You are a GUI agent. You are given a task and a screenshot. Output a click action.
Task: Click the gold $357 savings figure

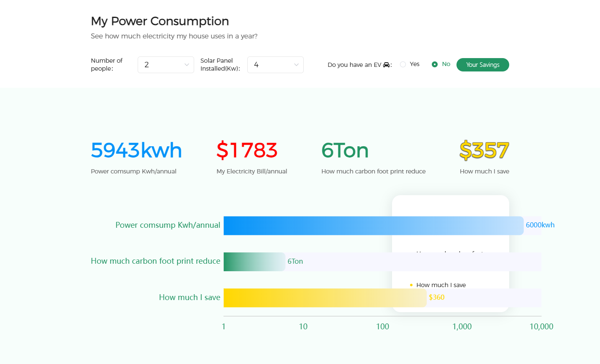pos(484,150)
